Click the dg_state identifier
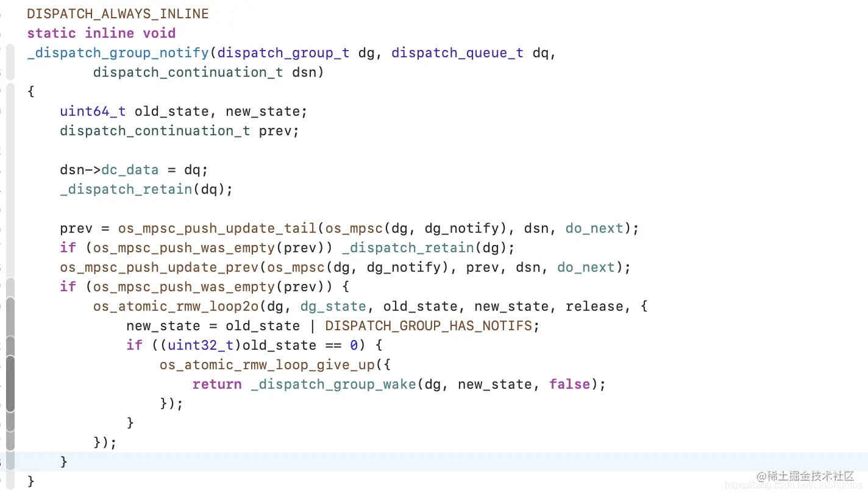This screenshot has width=868, height=496. tap(333, 306)
